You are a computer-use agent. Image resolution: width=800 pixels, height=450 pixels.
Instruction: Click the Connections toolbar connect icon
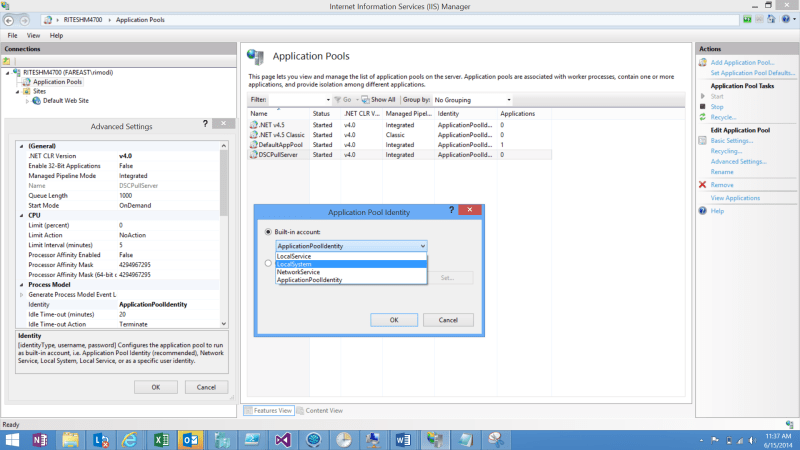7,61
